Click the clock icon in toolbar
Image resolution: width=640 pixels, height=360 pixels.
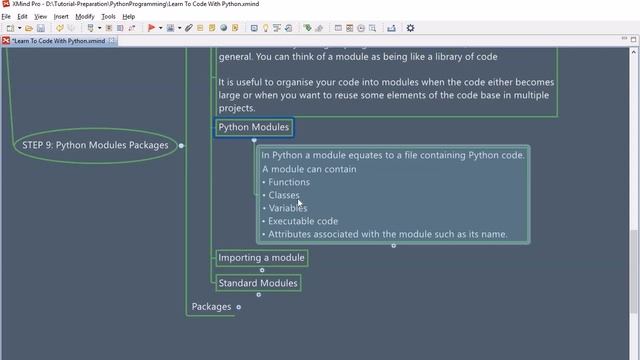[361, 28]
